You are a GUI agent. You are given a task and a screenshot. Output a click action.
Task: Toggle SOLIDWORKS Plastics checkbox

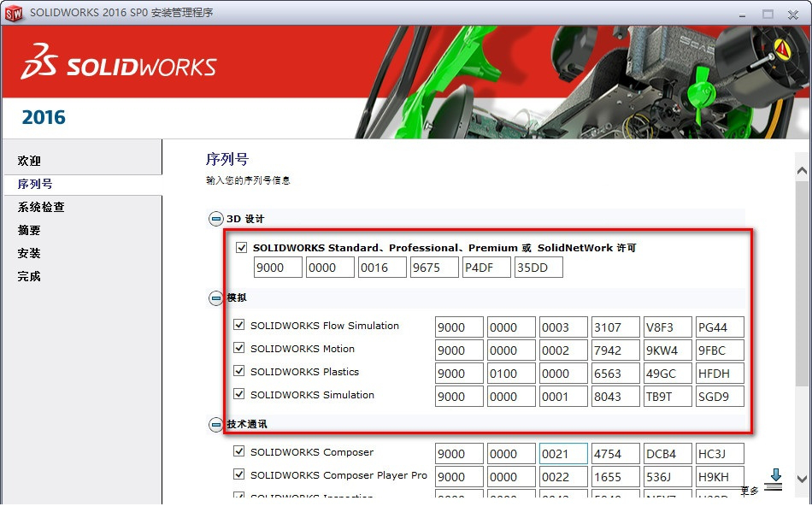238,371
